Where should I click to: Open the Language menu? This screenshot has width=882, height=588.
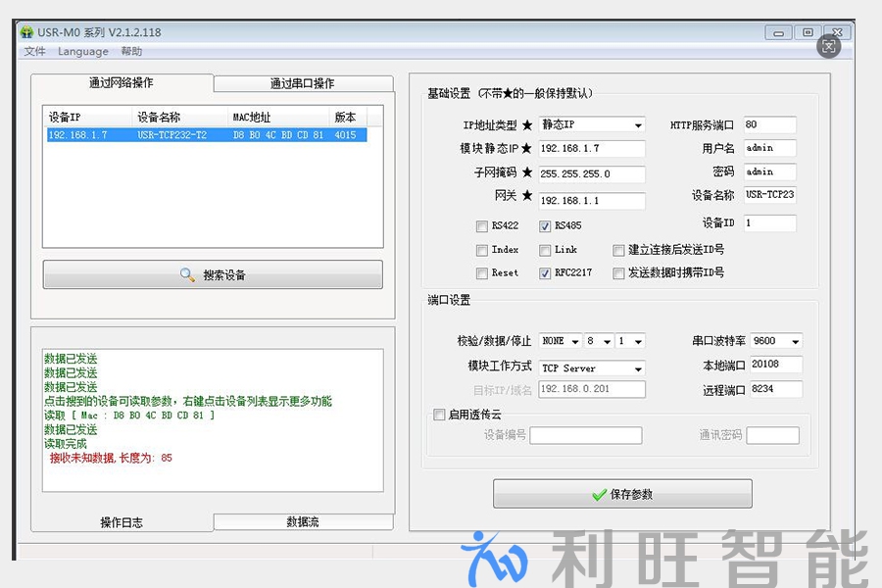click(x=83, y=52)
